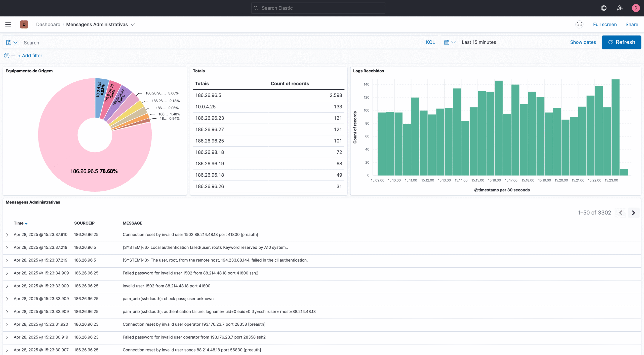The height and width of the screenshot is (355, 644).
Task: Go to next page of messages
Action: [633, 213]
